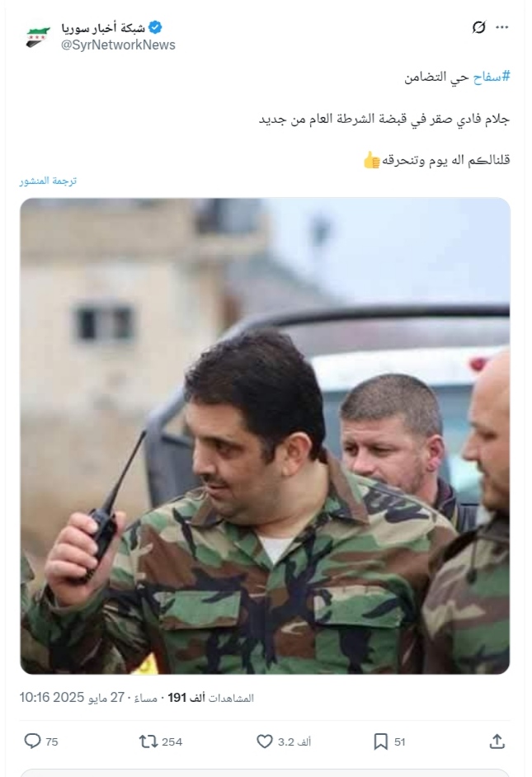The image size is (532, 777).
Task: Click the 254 repost count
Action: click(x=172, y=742)
